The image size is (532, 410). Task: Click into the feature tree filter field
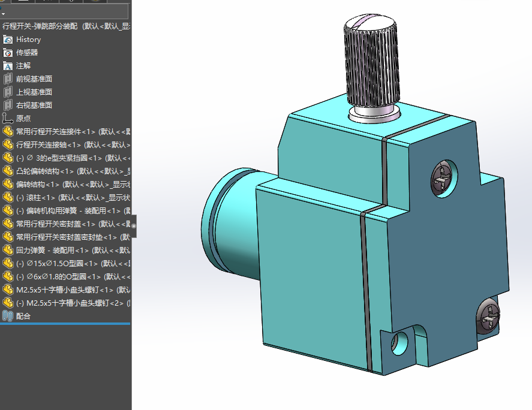click(64, 11)
